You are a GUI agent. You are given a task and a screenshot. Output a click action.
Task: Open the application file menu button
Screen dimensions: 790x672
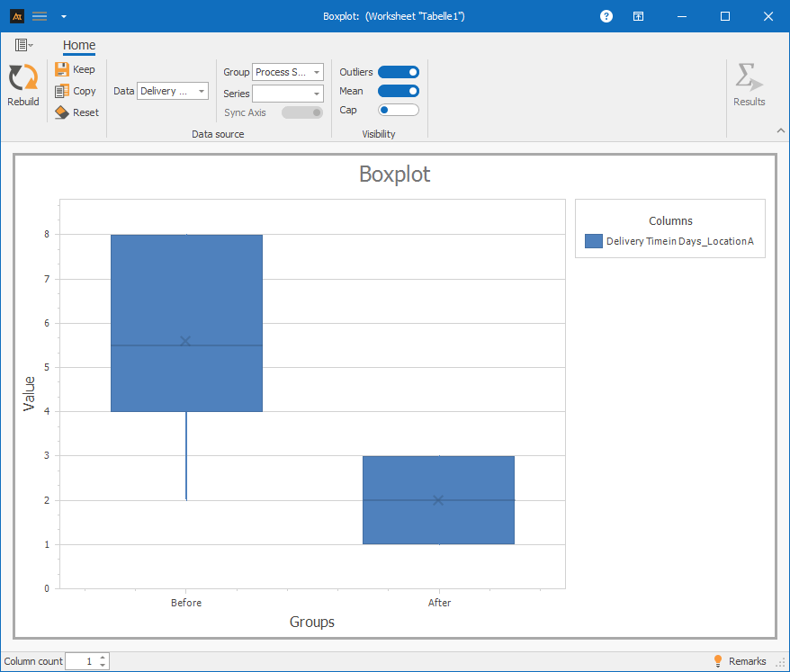click(23, 45)
